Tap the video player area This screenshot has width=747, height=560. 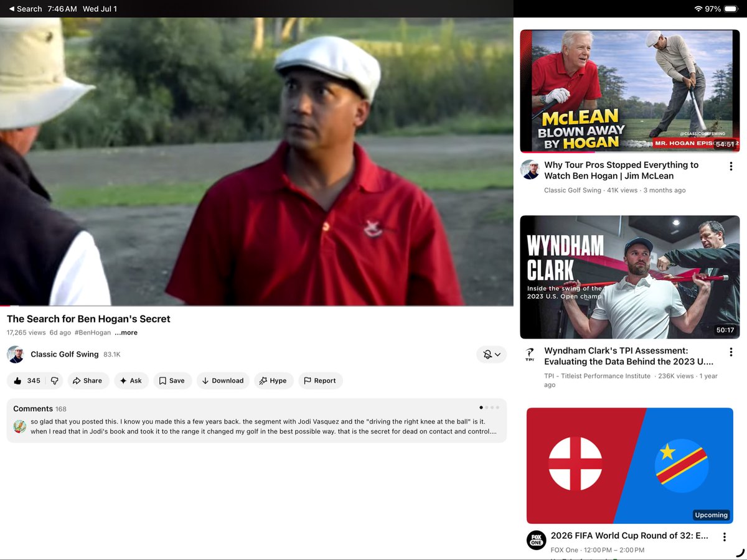pyautogui.click(x=256, y=161)
